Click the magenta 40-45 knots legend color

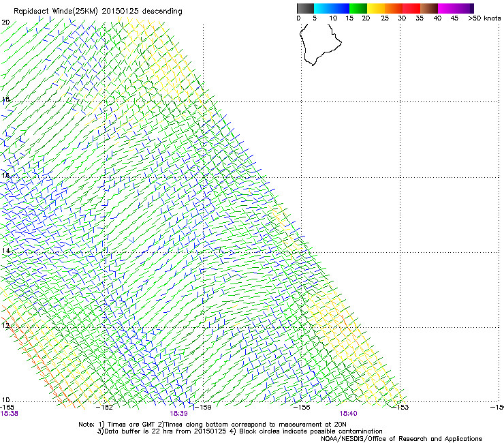pyautogui.click(x=447, y=8)
